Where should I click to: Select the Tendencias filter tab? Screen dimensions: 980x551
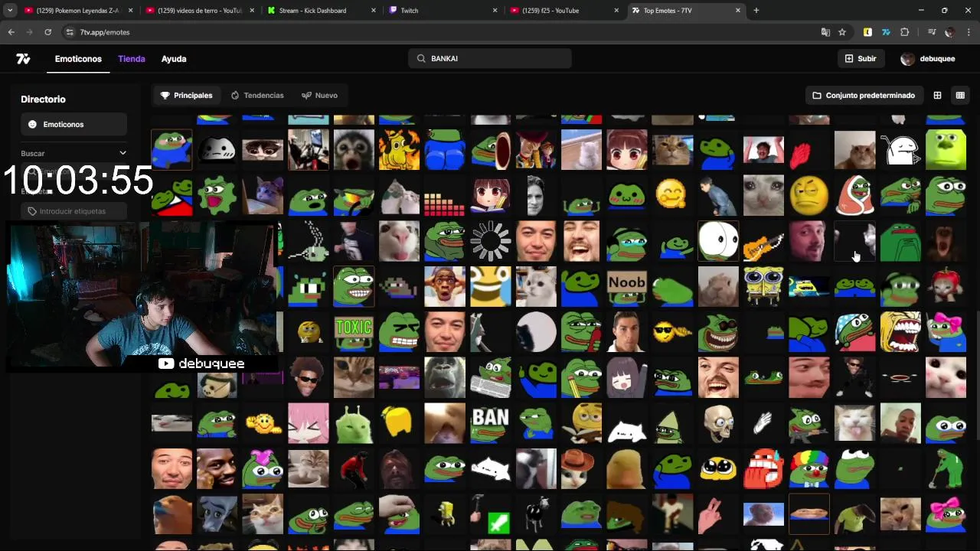[257, 96]
